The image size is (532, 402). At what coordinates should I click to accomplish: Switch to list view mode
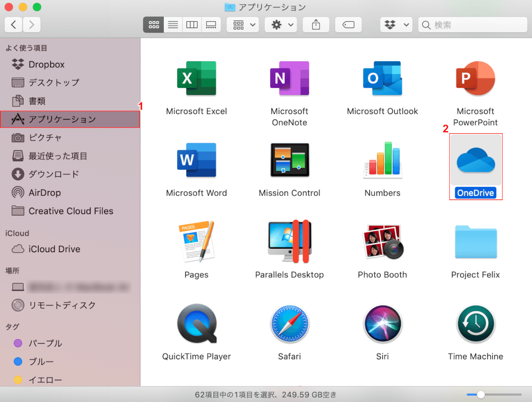[173, 25]
